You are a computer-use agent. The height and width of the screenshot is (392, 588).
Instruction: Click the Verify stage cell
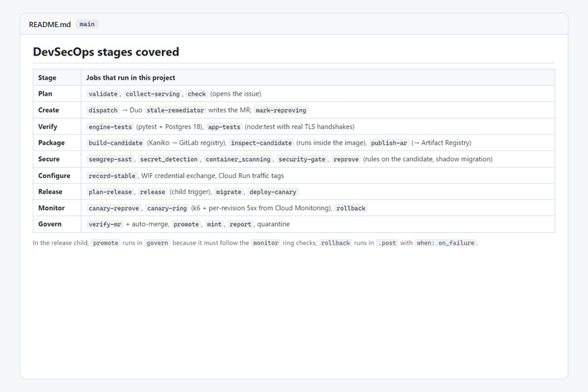(x=57, y=126)
